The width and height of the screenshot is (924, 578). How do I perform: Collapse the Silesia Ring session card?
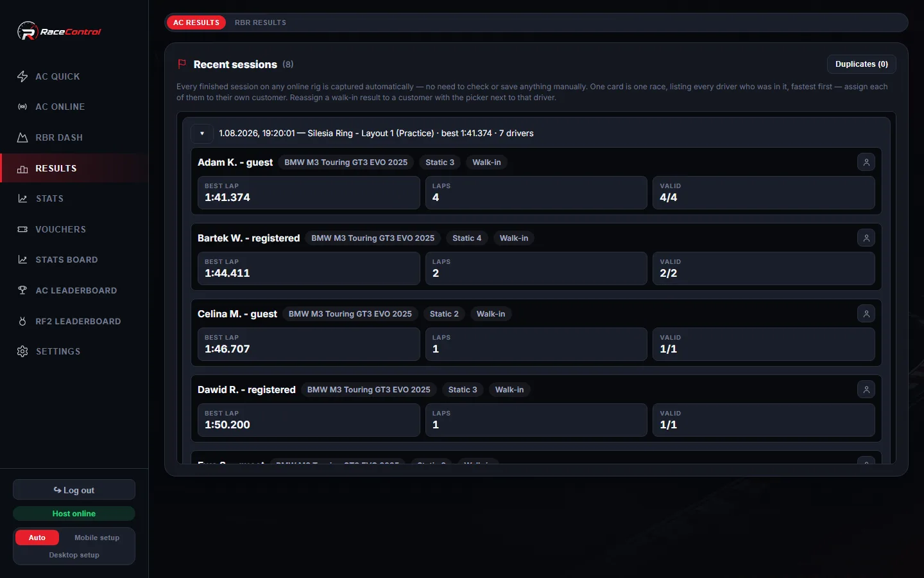[202, 134]
